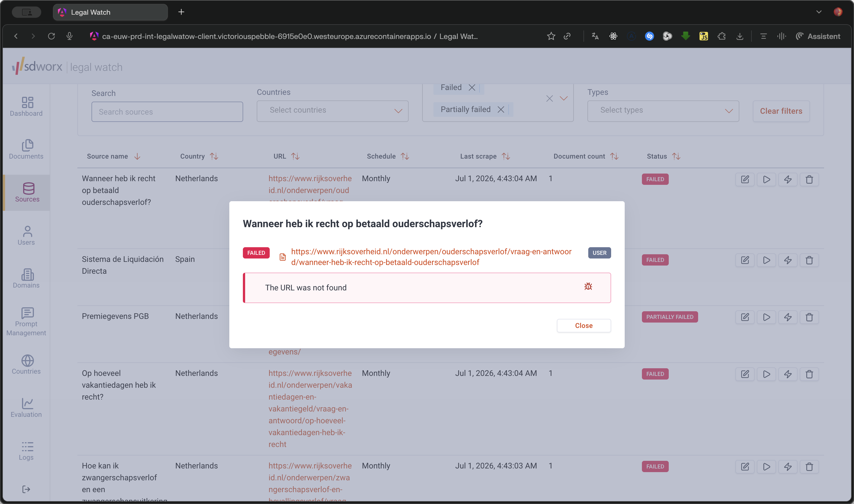Open Logs in the sidebar
The width and height of the screenshot is (854, 504).
point(26,450)
